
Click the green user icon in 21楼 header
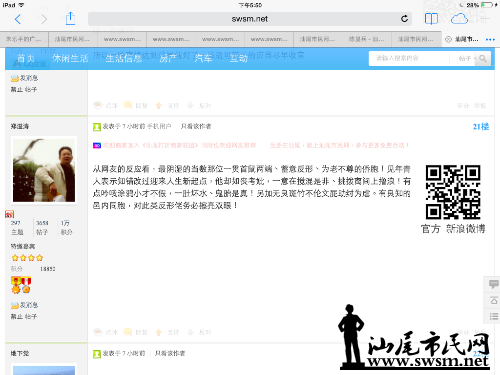tap(97, 127)
